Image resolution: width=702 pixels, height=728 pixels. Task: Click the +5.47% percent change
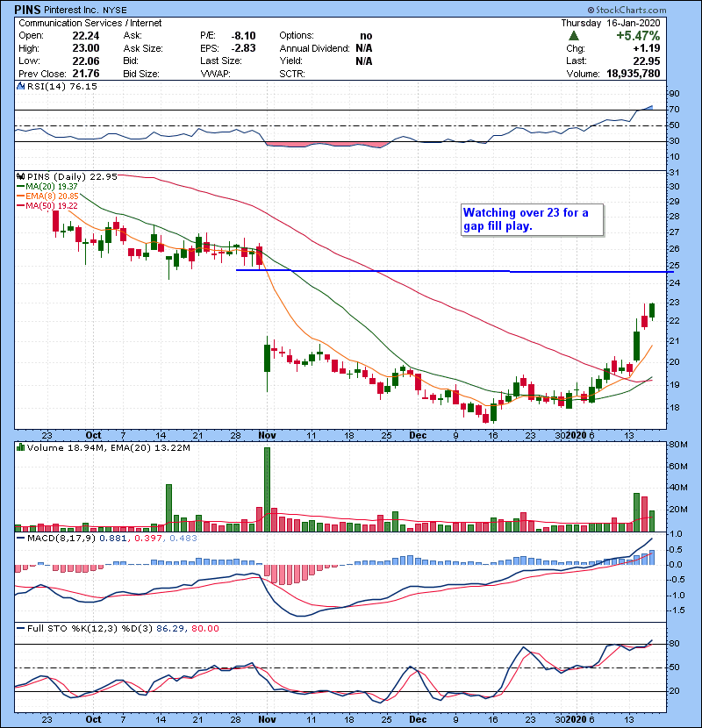pos(638,36)
